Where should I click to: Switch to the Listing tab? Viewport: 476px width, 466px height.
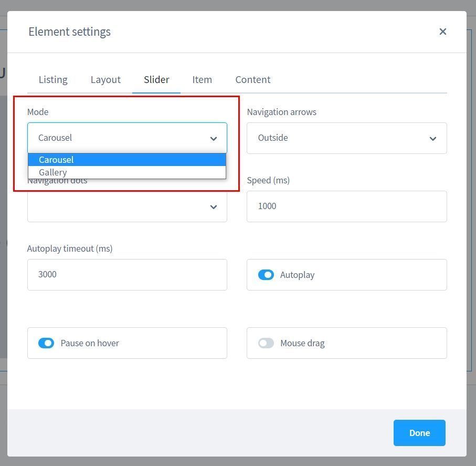[53, 80]
